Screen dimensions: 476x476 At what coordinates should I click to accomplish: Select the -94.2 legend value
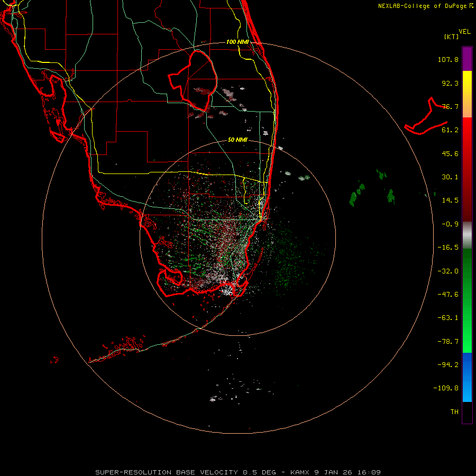[x=448, y=364]
